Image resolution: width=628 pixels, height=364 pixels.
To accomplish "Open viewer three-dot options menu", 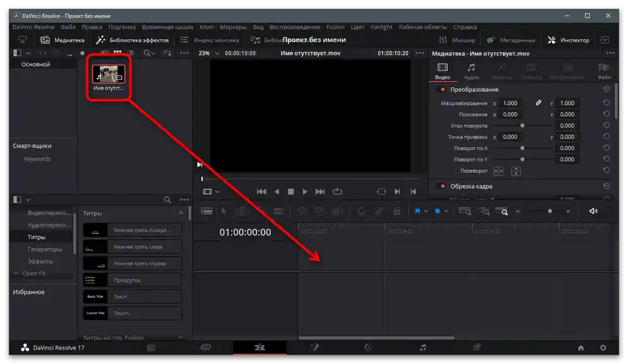I will 419,53.
